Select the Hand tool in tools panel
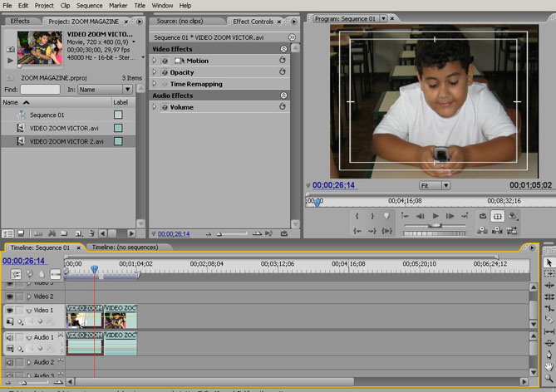This screenshot has width=556, height=392. [549, 365]
